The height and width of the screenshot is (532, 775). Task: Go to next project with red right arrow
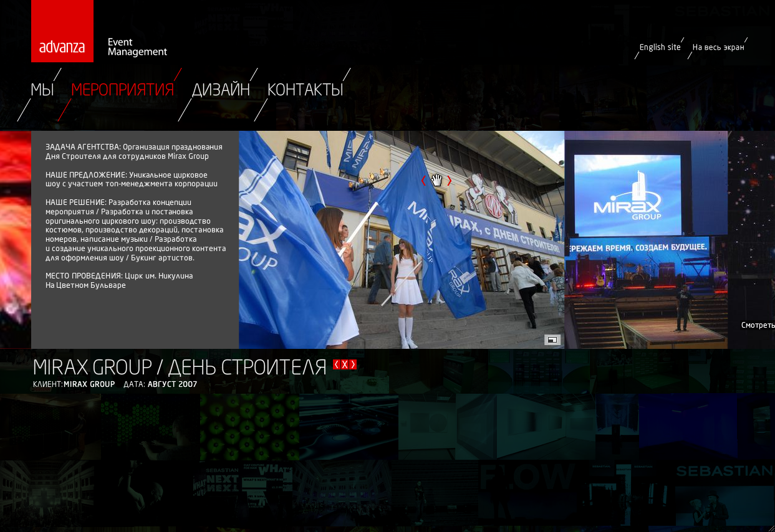coord(353,365)
